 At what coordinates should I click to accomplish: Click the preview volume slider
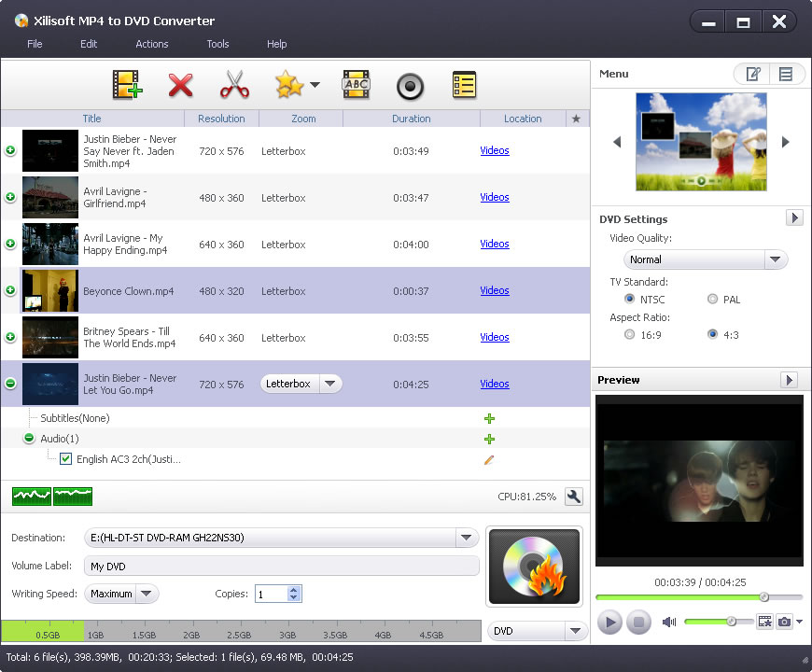pyautogui.click(x=717, y=622)
